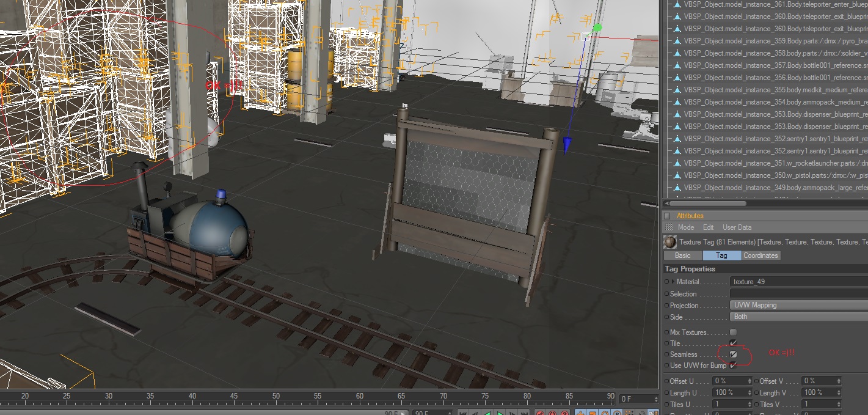Toggle animation dot beside Material parameter
This screenshot has width=868, height=415.
[667, 282]
